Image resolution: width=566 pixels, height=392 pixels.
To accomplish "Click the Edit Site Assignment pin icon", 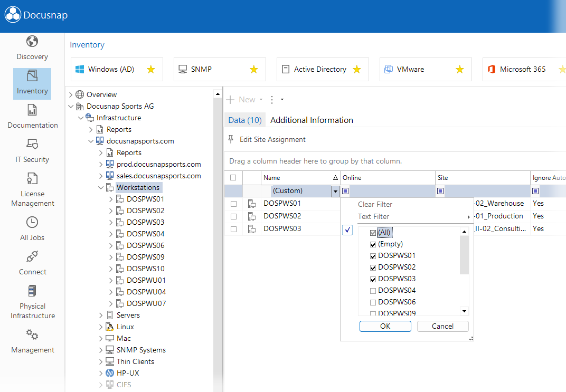I will [231, 139].
